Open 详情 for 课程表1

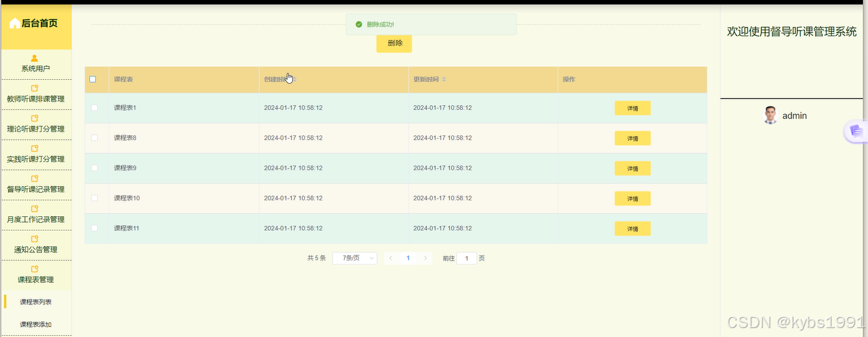(x=632, y=108)
